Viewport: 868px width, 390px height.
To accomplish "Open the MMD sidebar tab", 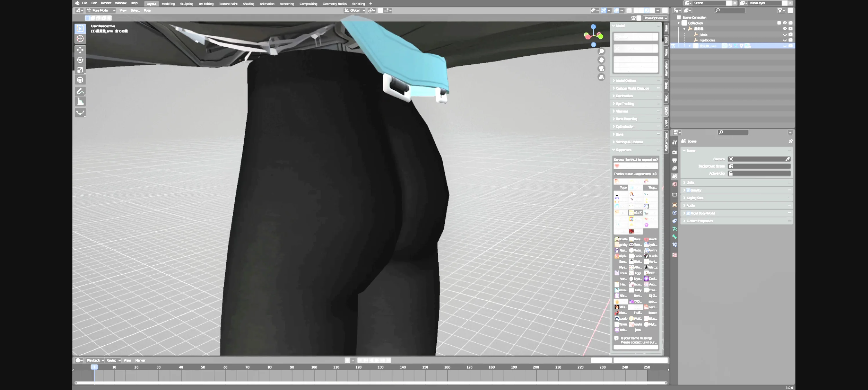I will (x=666, y=85).
